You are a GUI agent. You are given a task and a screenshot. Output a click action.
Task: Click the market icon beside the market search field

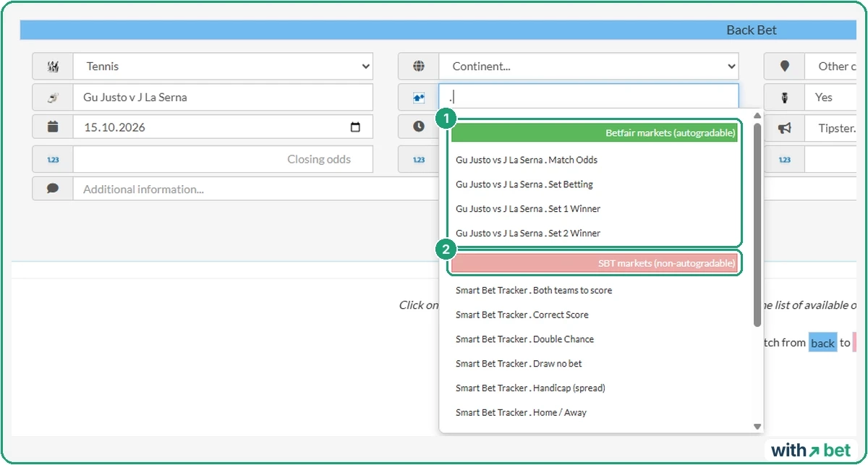pos(419,98)
